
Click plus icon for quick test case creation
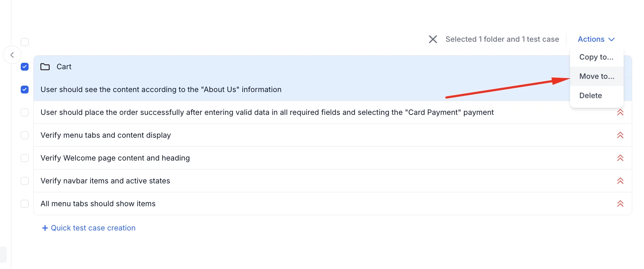(x=45, y=228)
